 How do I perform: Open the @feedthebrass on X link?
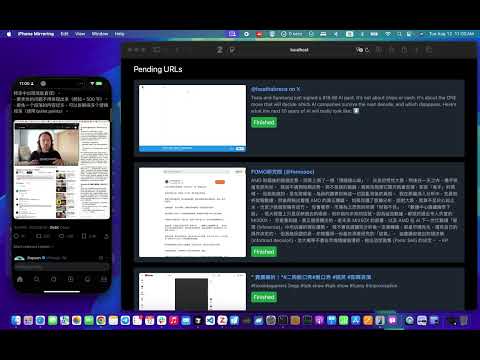(275, 89)
